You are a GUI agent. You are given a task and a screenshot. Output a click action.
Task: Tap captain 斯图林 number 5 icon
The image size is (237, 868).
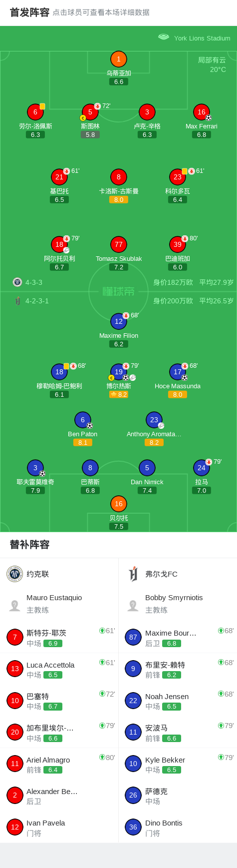click(x=90, y=112)
